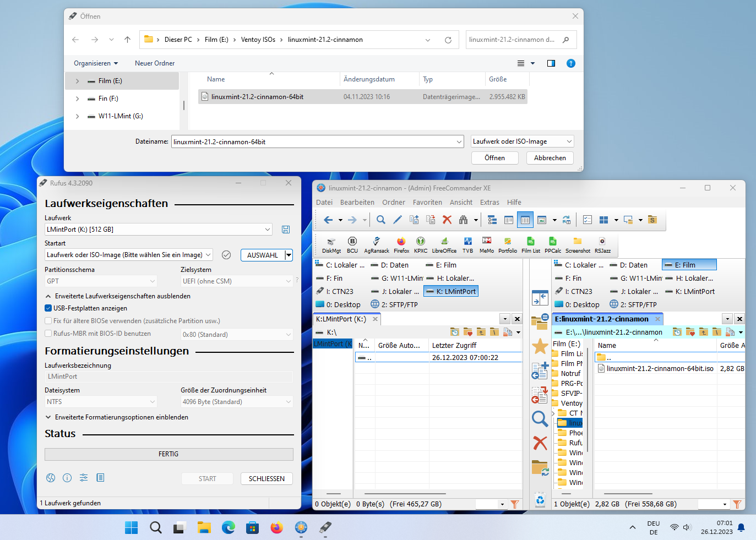Open the Laufwerk drive dropdown in Rufus
Viewport: 756px width, 540px height.
tap(159, 230)
